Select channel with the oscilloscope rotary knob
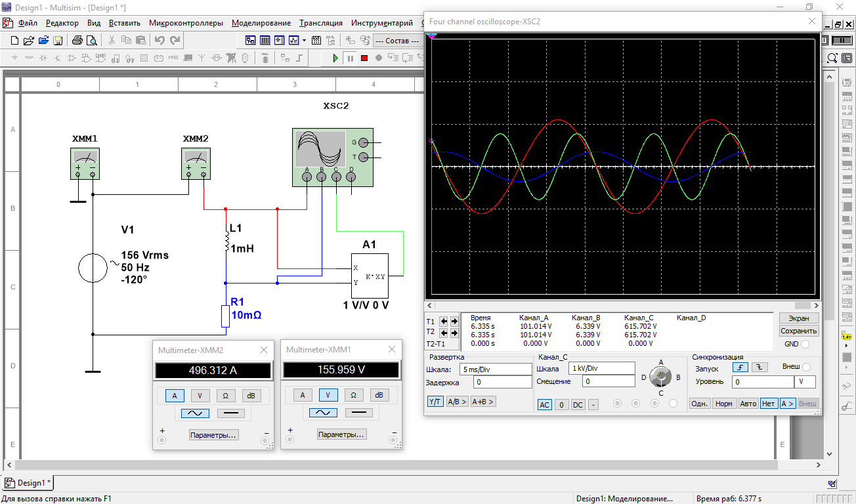This screenshot has width=856, height=504. (x=661, y=377)
